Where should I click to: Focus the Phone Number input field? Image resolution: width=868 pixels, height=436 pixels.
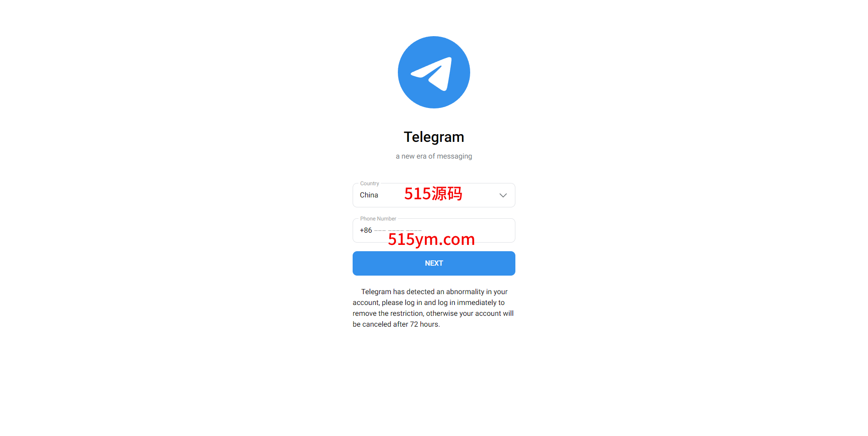pyautogui.click(x=434, y=230)
